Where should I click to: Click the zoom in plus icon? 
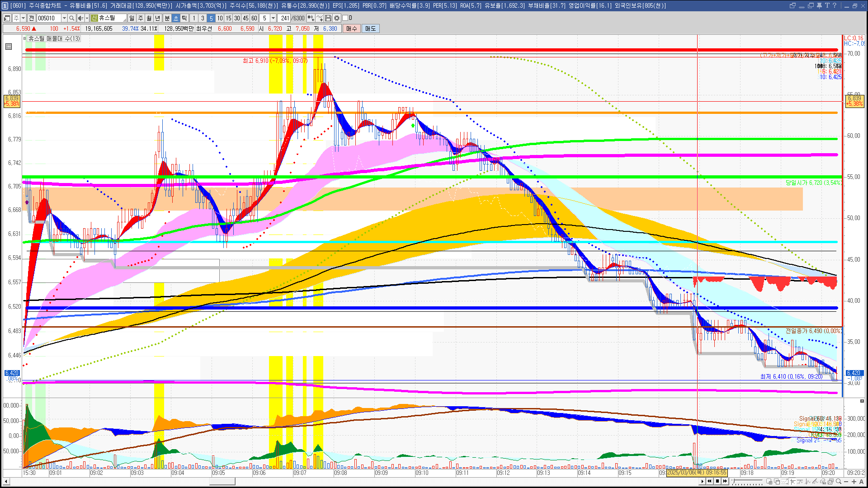[x=854, y=482]
